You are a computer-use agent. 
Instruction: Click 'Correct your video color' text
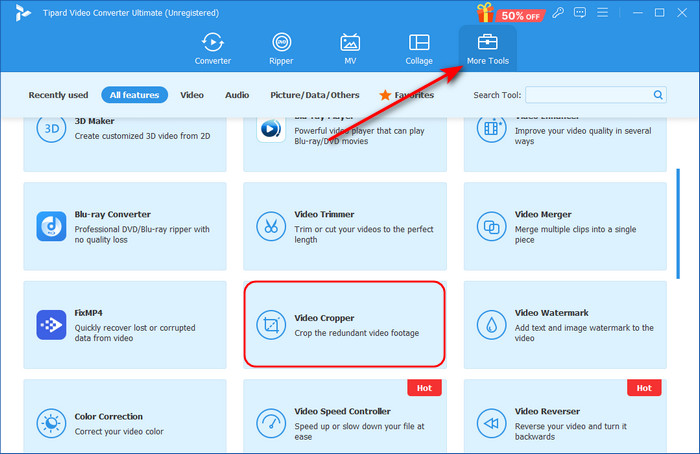point(119,432)
